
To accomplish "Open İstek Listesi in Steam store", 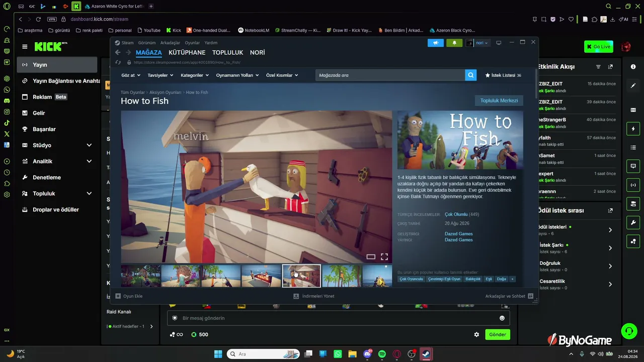I will 503,75.
